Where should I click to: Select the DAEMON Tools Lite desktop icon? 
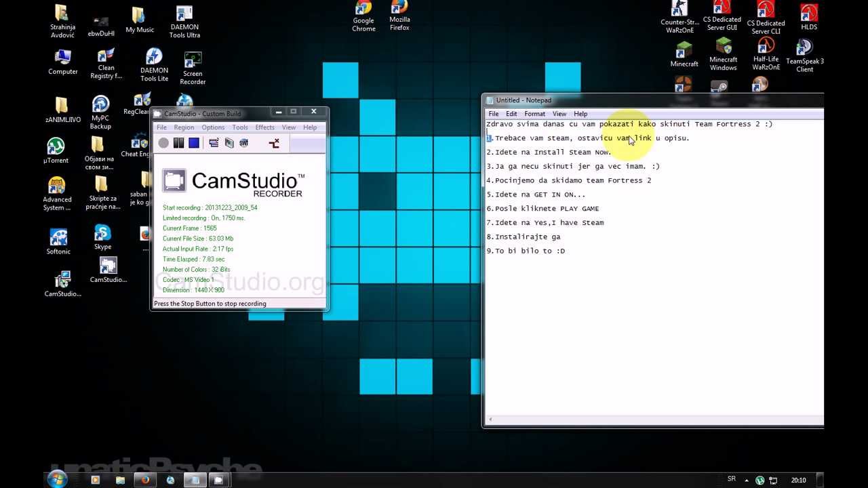154,65
